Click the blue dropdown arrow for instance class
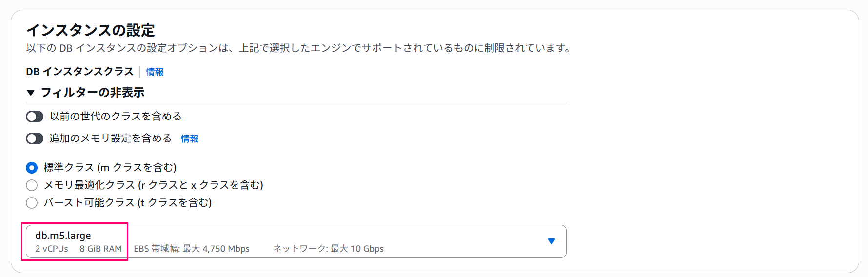This screenshot has height=277, width=868. 552,241
